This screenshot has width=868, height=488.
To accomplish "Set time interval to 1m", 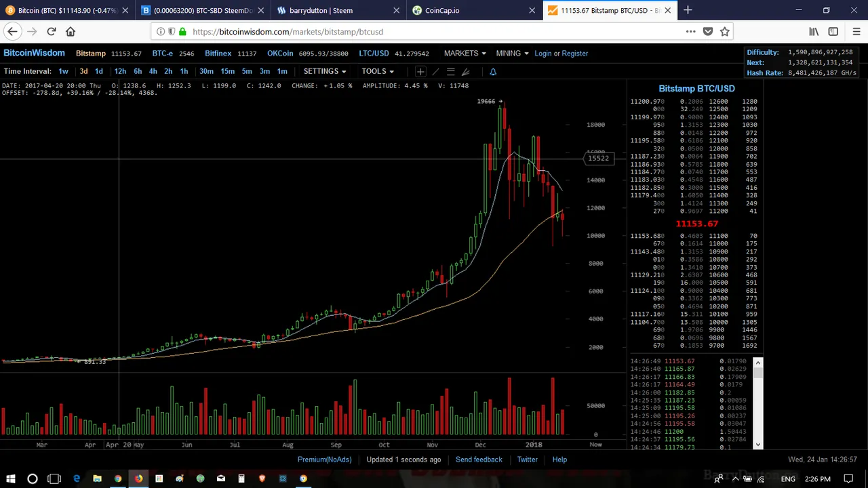I will [x=282, y=71].
